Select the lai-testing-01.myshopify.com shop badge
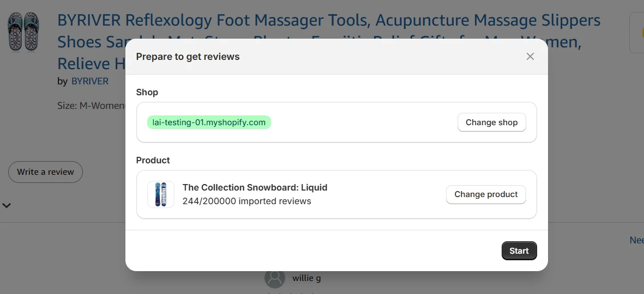The image size is (644, 294). point(209,122)
